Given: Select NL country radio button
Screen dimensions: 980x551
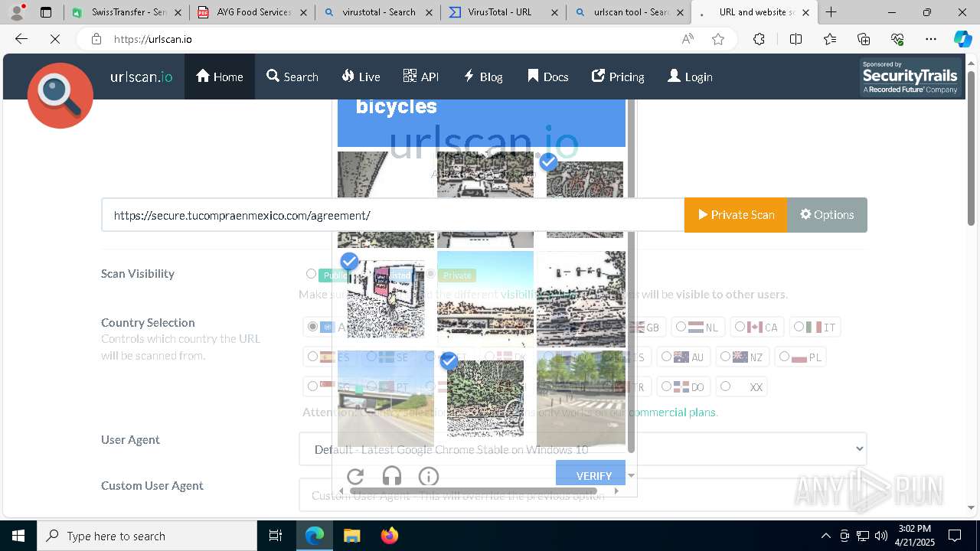Looking at the screenshot, I should point(681,327).
